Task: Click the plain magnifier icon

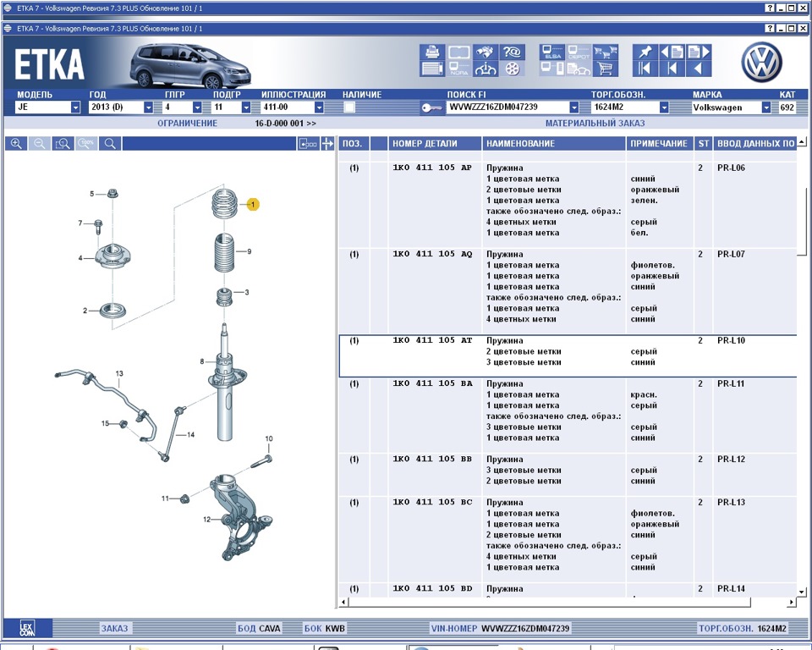Action: [110, 144]
